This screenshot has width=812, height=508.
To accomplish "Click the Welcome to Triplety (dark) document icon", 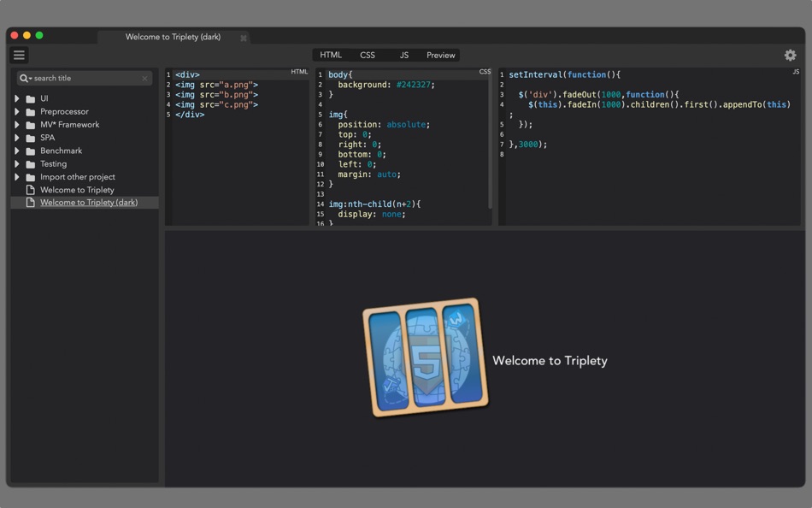I will coord(31,202).
